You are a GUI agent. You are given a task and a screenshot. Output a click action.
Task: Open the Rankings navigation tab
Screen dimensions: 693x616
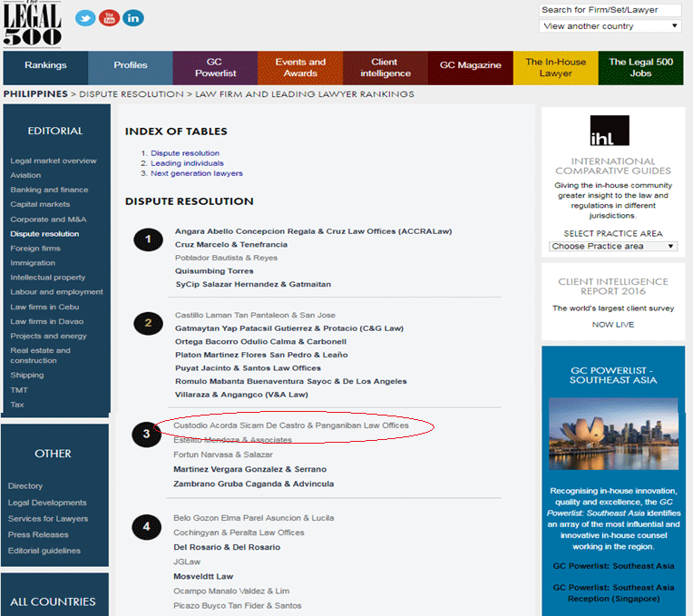pyautogui.click(x=45, y=66)
